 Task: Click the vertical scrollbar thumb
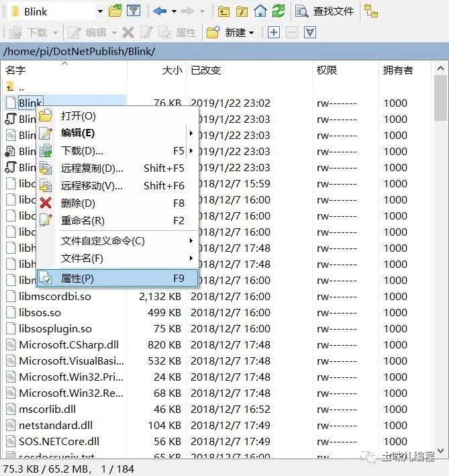pos(440,98)
